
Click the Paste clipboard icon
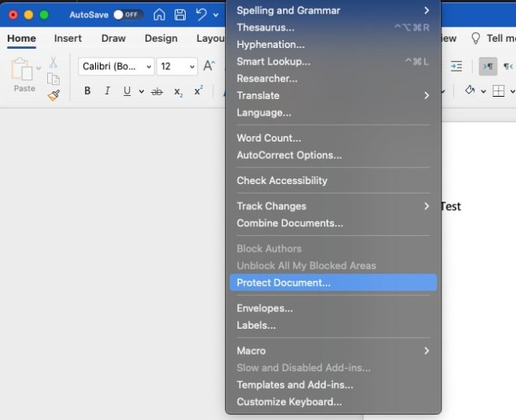(22, 68)
